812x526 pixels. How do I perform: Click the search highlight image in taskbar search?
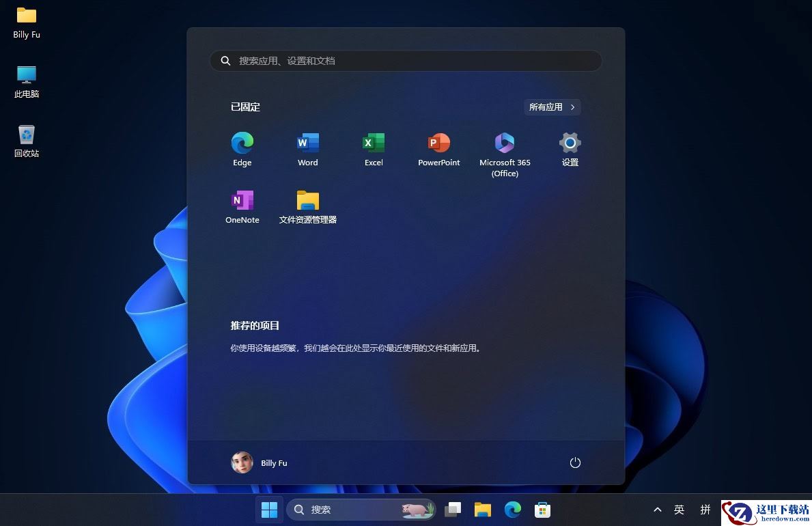coord(417,510)
